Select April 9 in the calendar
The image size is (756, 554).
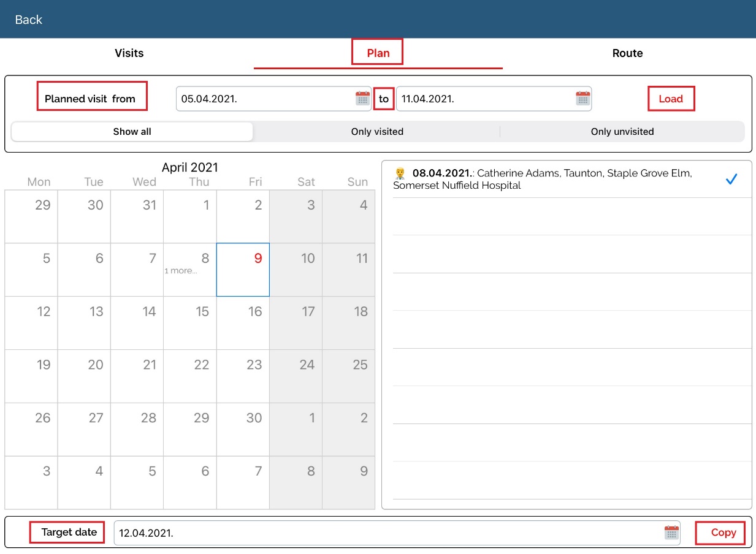[x=243, y=270]
